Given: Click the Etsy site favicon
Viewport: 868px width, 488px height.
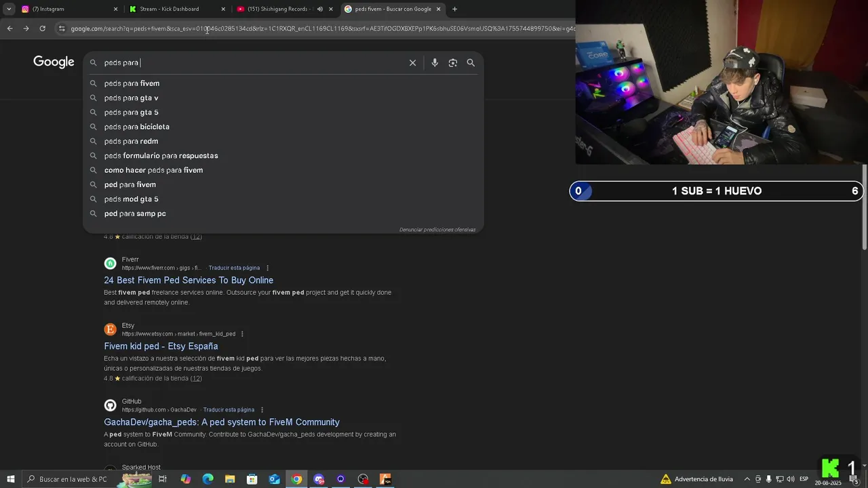Looking at the screenshot, I should point(110,329).
